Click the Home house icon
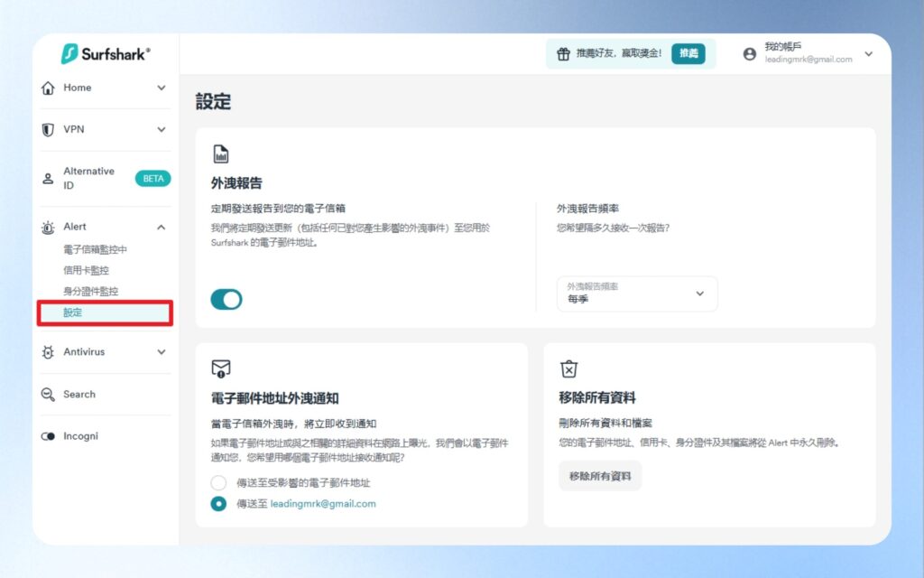The image size is (924, 578). pos(48,88)
